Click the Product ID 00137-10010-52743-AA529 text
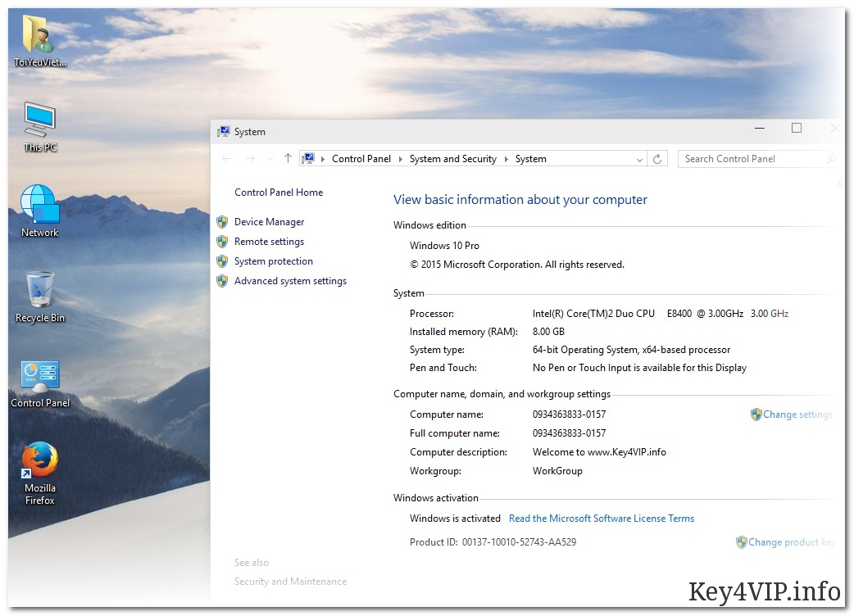The image size is (854, 616). pos(493,542)
